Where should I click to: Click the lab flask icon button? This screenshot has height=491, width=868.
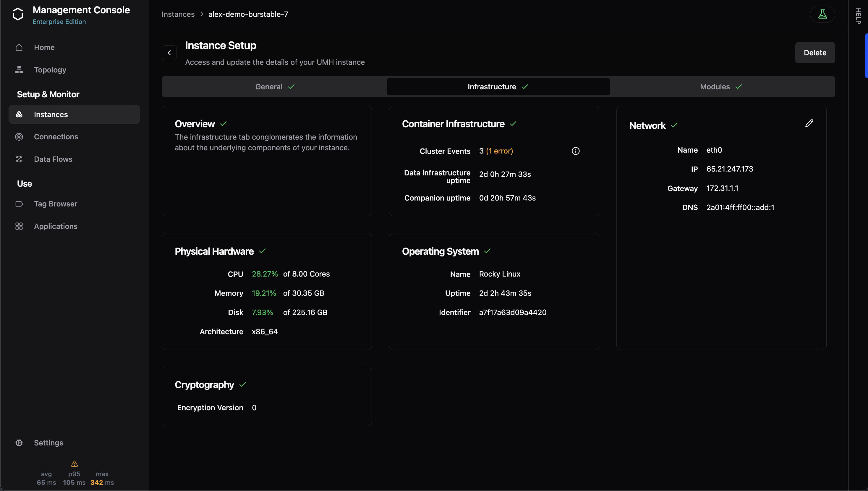coord(822,14)
